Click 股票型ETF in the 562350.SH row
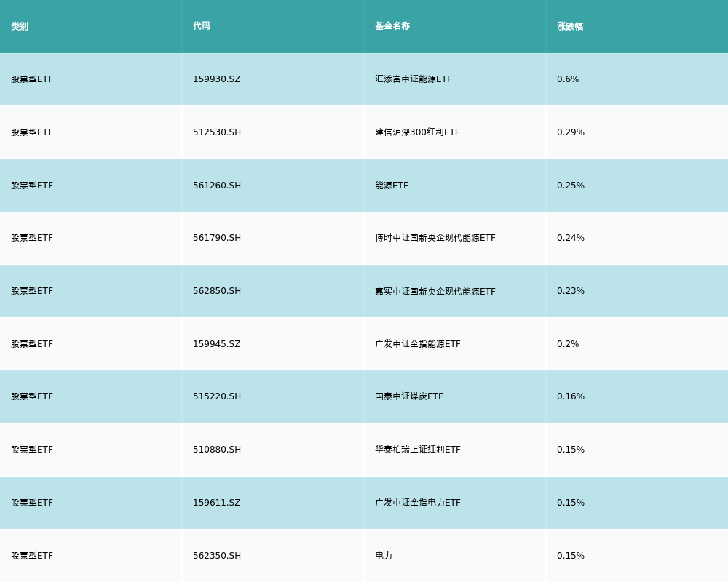Viewport: 728px width, 582px height. click(x=32, y=556)
